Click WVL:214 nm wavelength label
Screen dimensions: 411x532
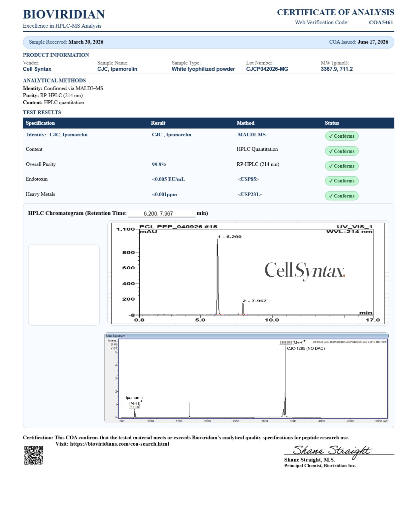[349, 232]
